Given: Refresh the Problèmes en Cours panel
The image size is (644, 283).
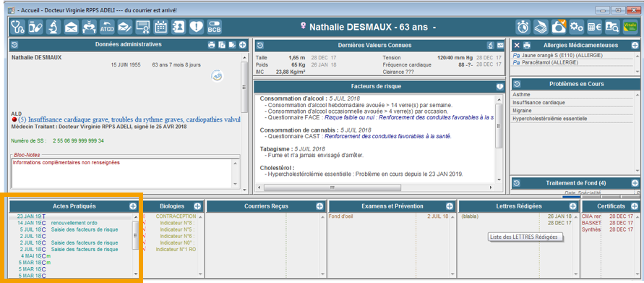Looking at the screenshot, I should coord(517,84).
